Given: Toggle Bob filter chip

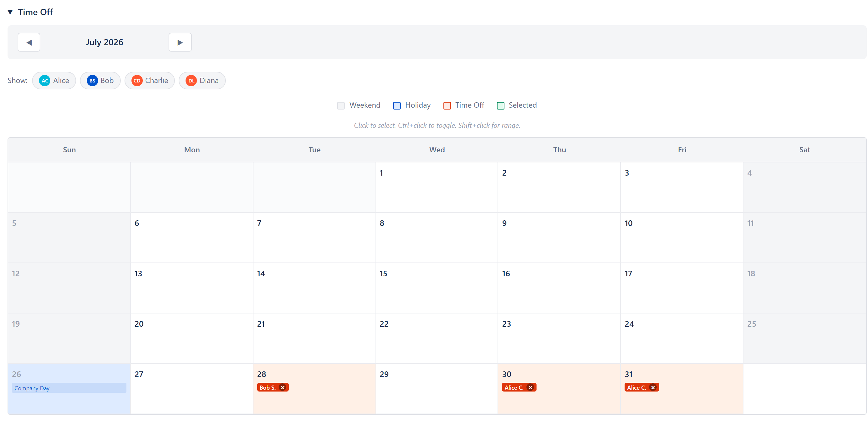Looking at the screenshot, I should (x=100, y=81).
